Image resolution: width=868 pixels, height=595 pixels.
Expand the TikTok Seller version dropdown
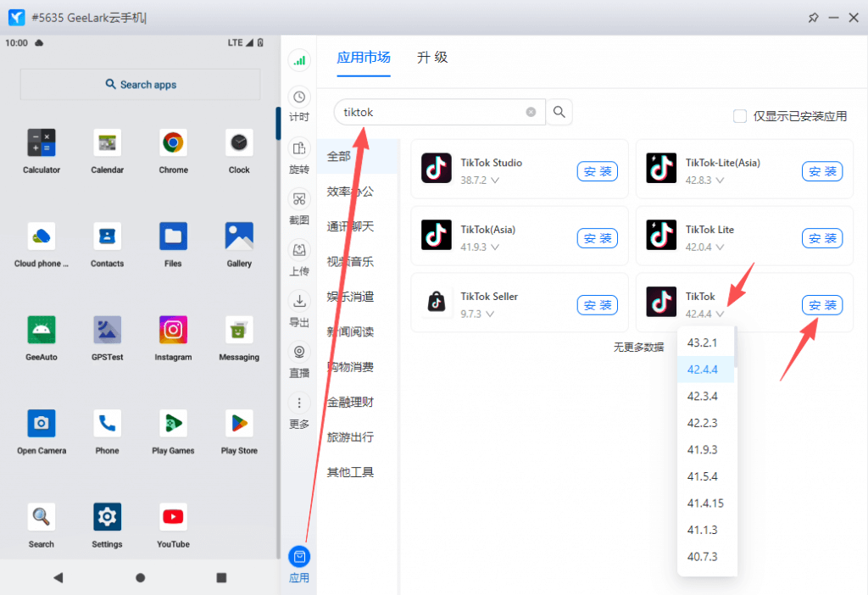[489, 314]
